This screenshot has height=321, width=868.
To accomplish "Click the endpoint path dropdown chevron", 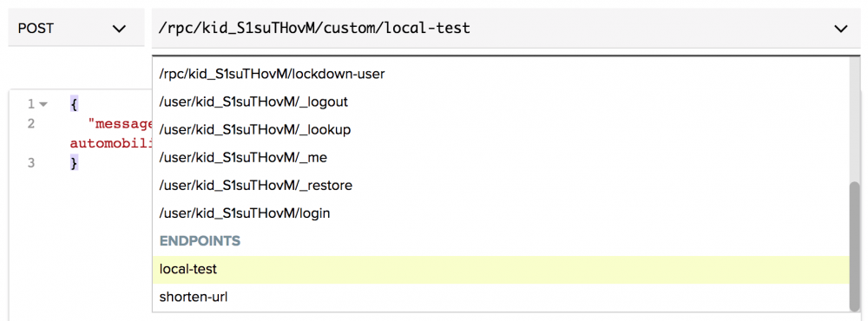I will click(x=840, y=29).
